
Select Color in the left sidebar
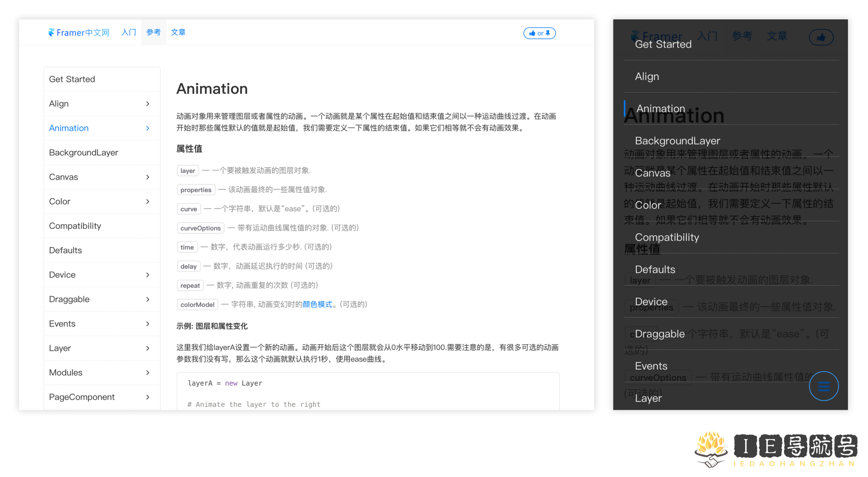coord(102,202)
